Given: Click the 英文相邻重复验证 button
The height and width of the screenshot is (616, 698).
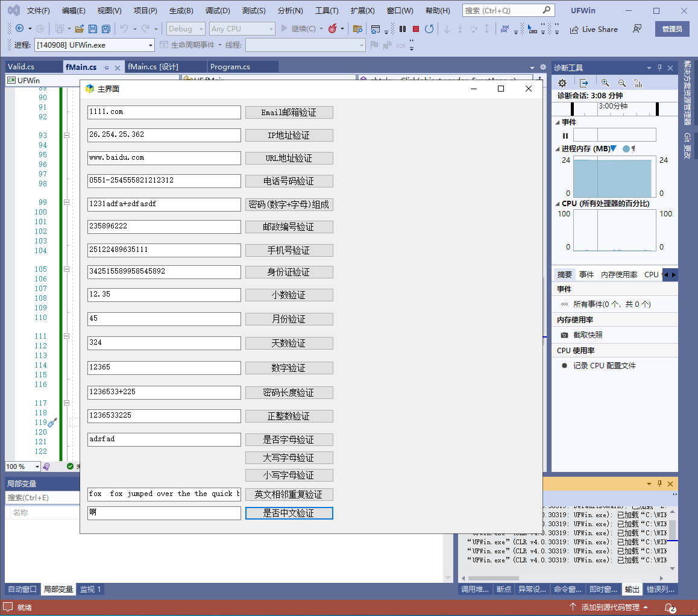Looking at the screenshot, I should pos(289,494).
